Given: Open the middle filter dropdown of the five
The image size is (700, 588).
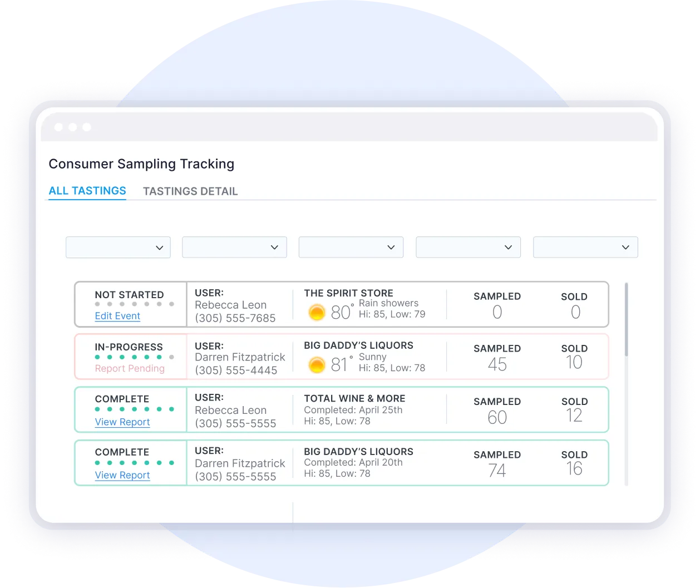Looking at the screenshot, I should pos(351,248).
